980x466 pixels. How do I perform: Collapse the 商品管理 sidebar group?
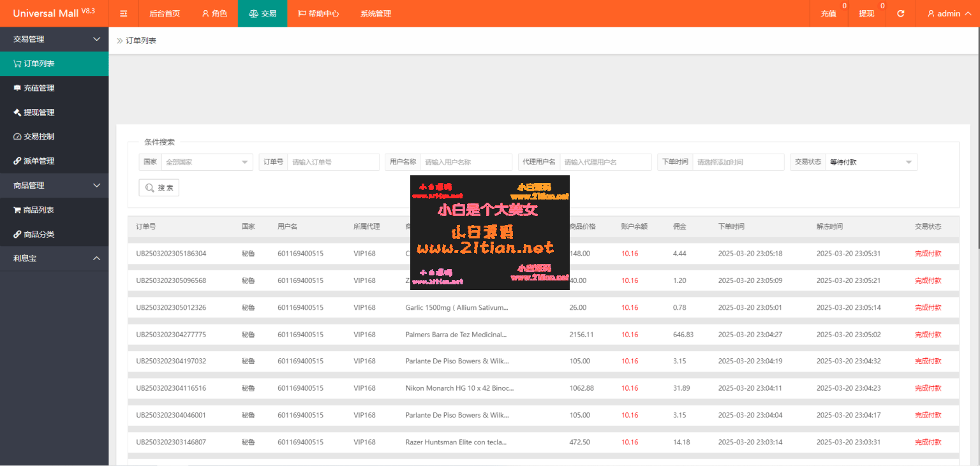pyautogui.click(x=54, y=186)
